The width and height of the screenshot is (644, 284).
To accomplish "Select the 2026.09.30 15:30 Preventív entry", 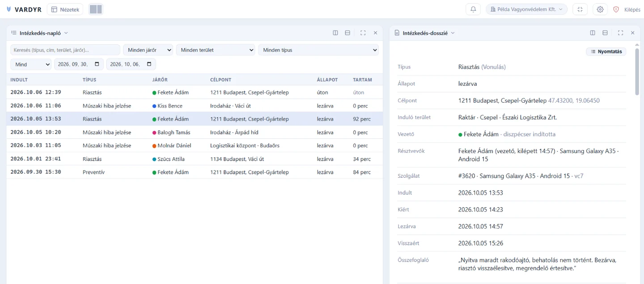I will tap(195, 172).
